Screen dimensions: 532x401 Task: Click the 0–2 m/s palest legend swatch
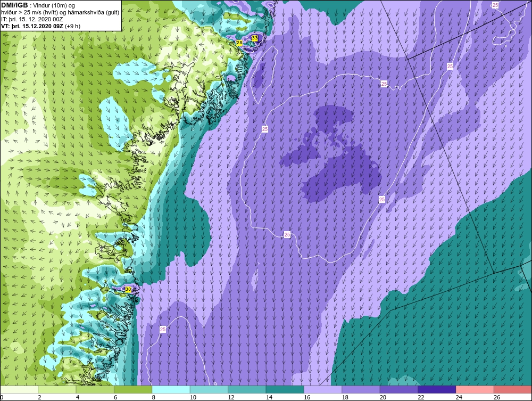click(x=19, y=389)
